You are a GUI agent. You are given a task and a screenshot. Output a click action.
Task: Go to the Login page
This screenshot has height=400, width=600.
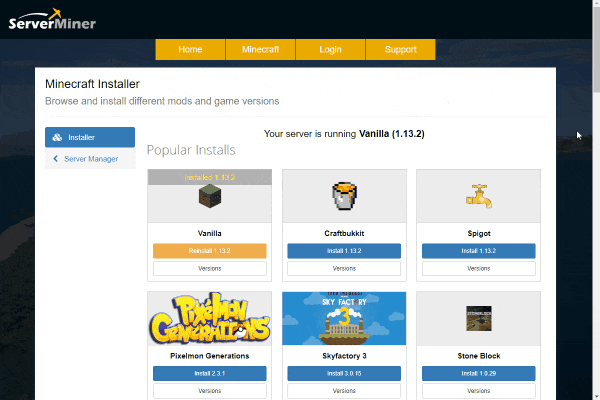[331, 49]
